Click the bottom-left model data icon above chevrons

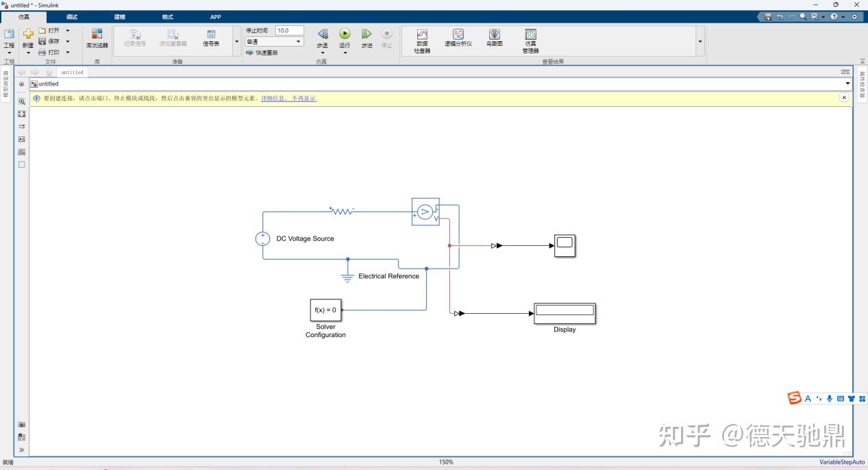pyautogui.click(x=22, y=437)
